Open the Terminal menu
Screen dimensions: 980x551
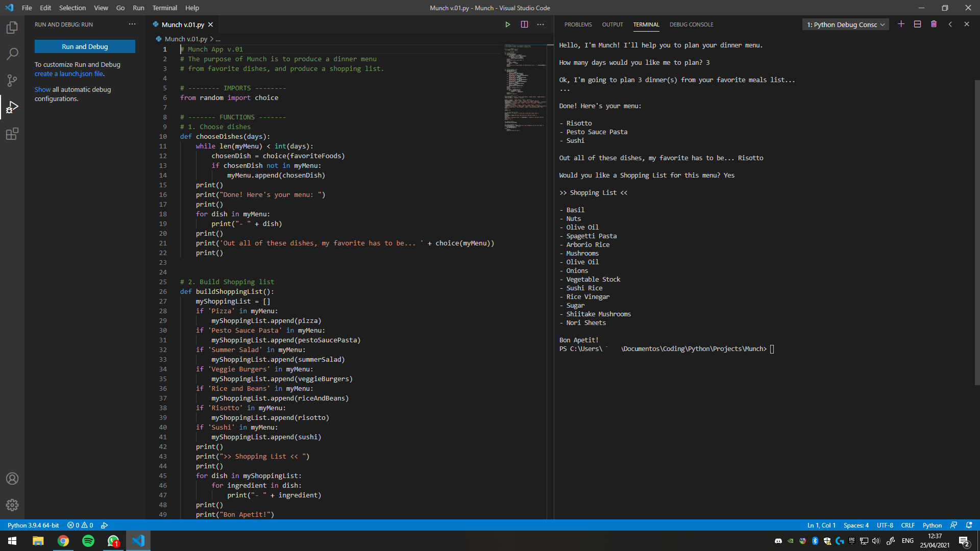(x=164, y=8)
